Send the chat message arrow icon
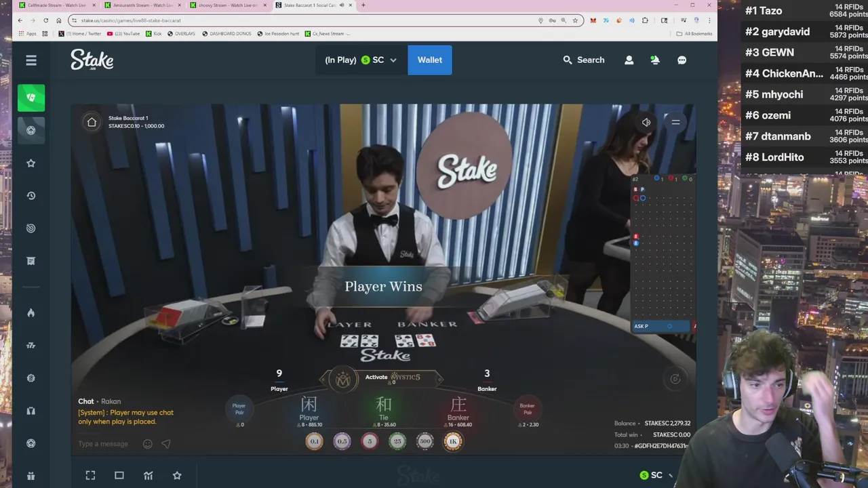This screenshot has width=868, height=488. point(166,444)
